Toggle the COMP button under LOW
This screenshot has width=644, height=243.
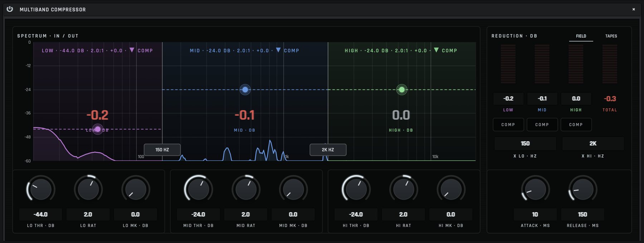coord(508,125)
